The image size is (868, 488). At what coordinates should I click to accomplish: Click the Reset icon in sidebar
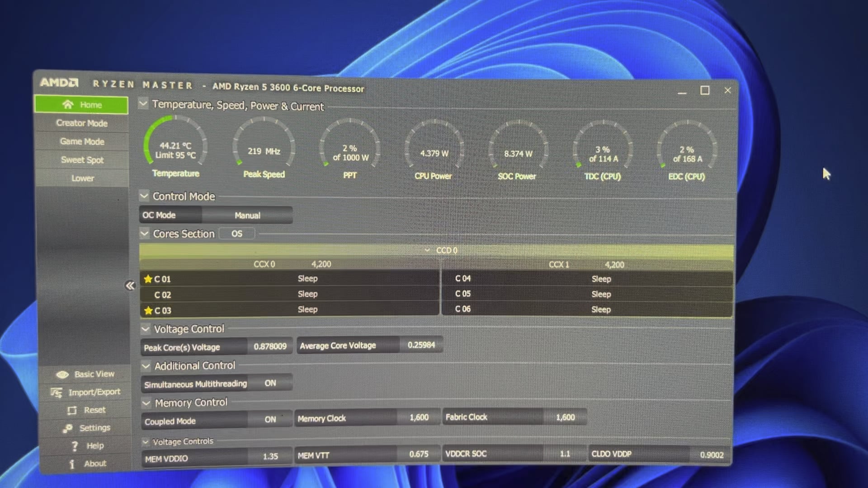pos(72,410)
